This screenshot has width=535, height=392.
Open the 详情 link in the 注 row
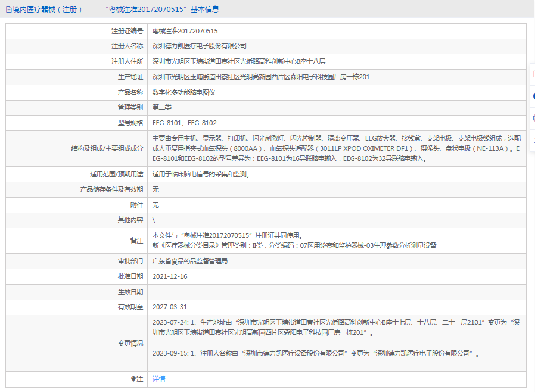158,379
